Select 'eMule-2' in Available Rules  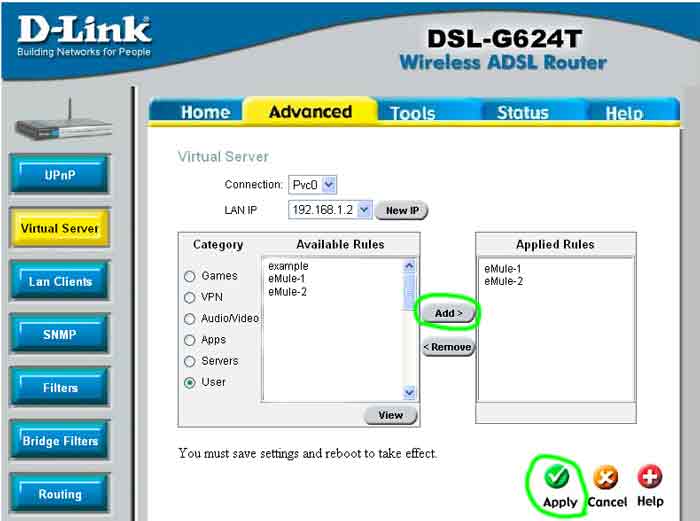click(x=287, y=292)
